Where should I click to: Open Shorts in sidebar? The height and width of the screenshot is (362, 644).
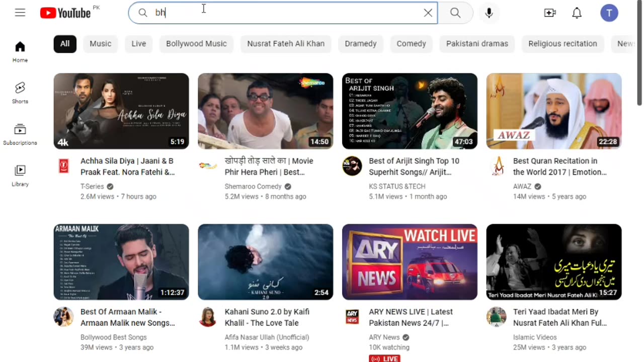click(20, 94)
